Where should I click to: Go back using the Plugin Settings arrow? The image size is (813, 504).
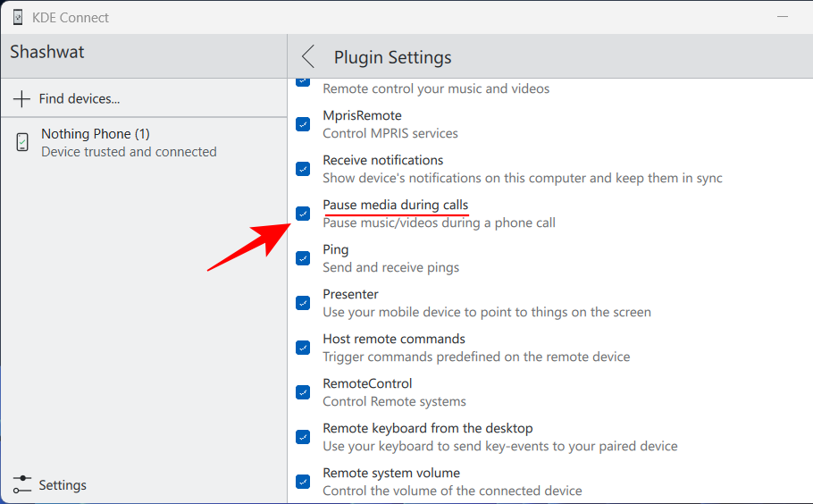tap(308, 57)
